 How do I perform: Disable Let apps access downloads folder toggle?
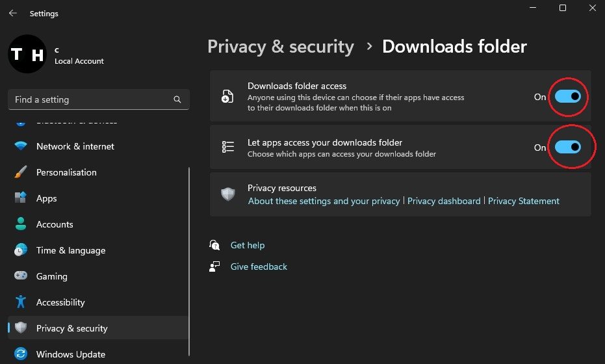567,148
